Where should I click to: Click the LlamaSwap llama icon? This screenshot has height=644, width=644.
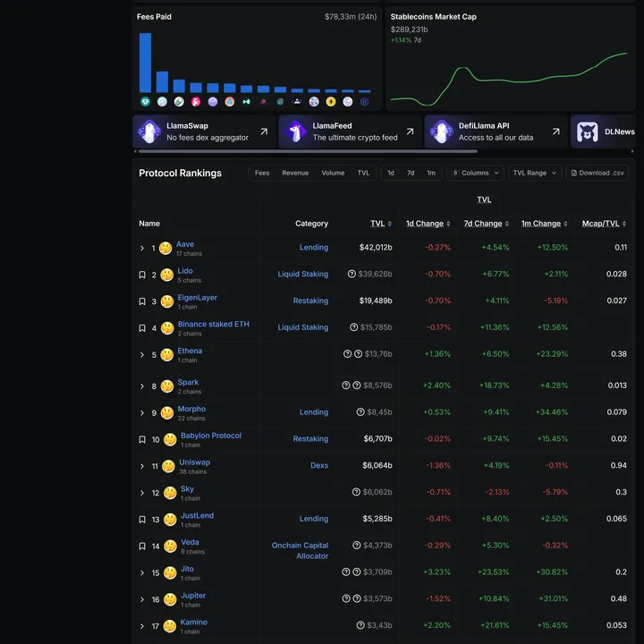148,132
